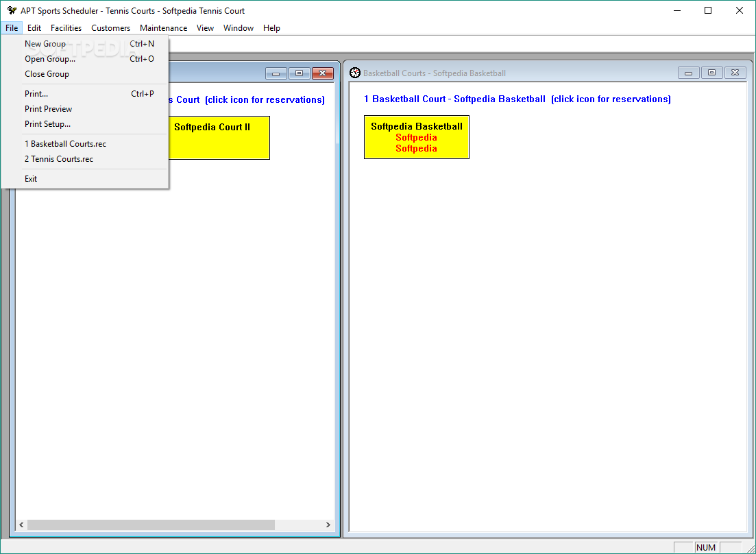Minimize the main APT Sports Scheduler window
The height and width of the screenshot is (554, 756).
677,10
